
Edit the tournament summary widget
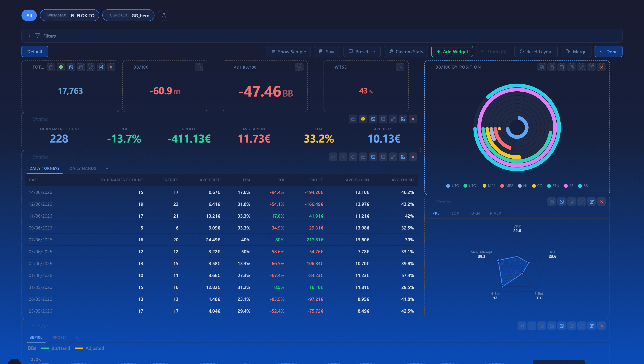(x=403, y=119)
